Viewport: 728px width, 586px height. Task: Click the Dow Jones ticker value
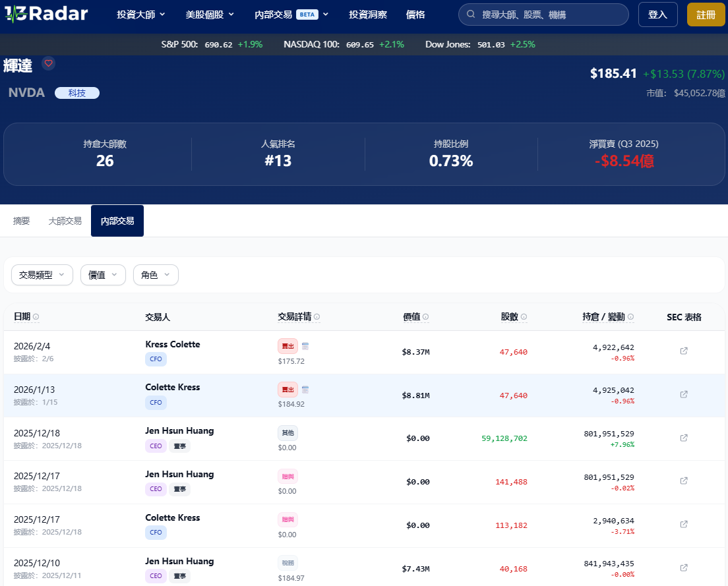(491, 45)
